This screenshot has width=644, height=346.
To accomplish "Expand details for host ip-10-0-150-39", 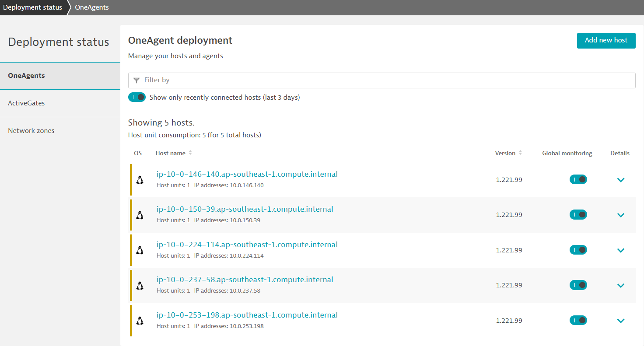I will tap(620, 215).
